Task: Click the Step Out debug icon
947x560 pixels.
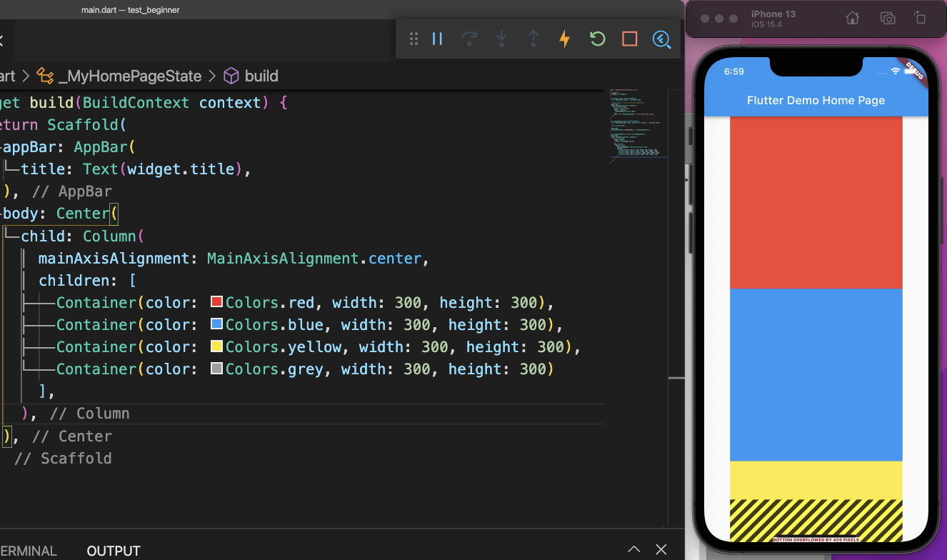Action: pos(533,39)
